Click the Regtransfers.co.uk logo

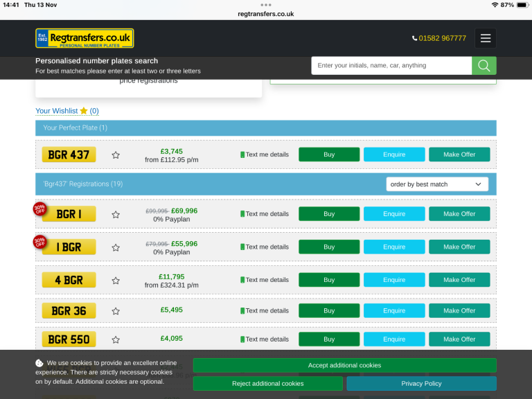point(85,38)
